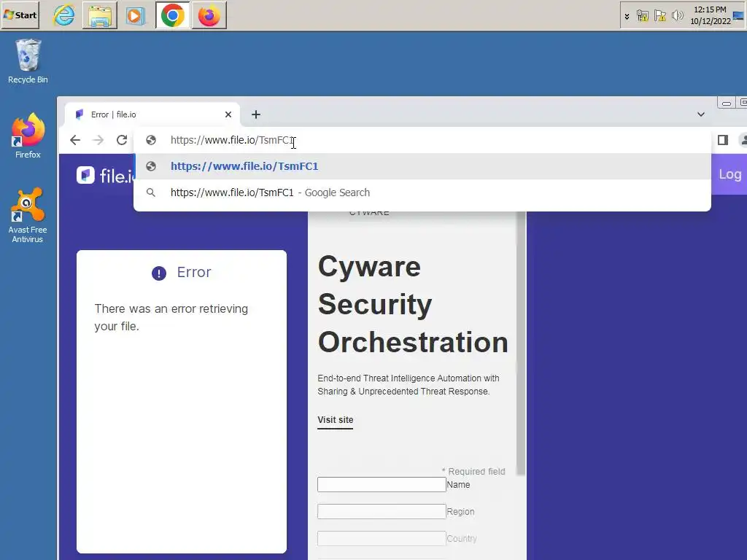Select the Chrome taskbar button
747x560 pixels.
point(172,16)
